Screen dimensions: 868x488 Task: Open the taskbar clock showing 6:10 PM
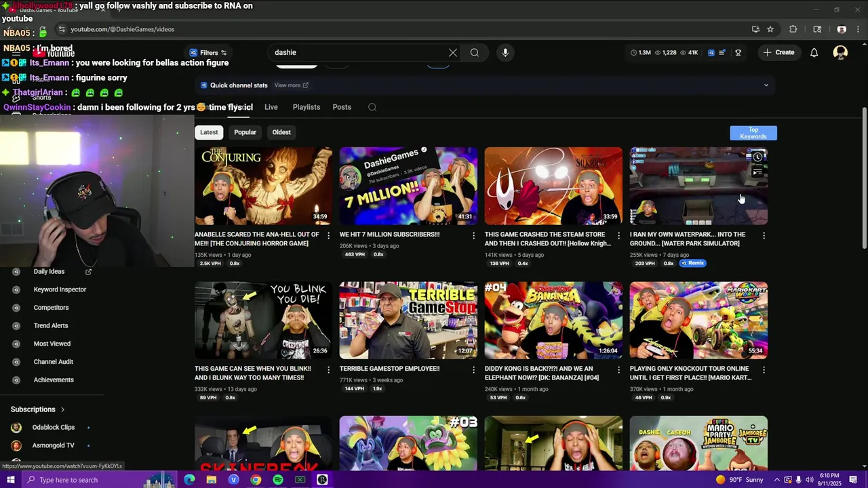[831, 480]
